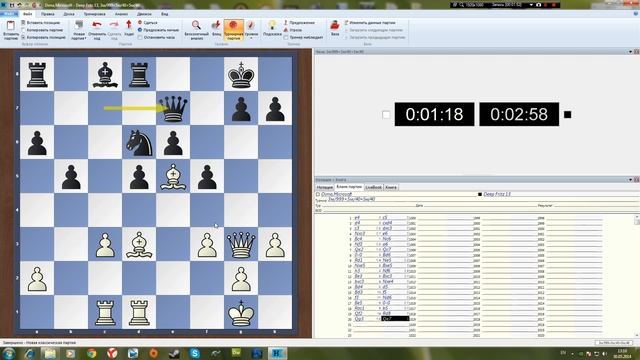Click the white player name link
The width and height of the screenshot is (640, 360).
(336, 194)
